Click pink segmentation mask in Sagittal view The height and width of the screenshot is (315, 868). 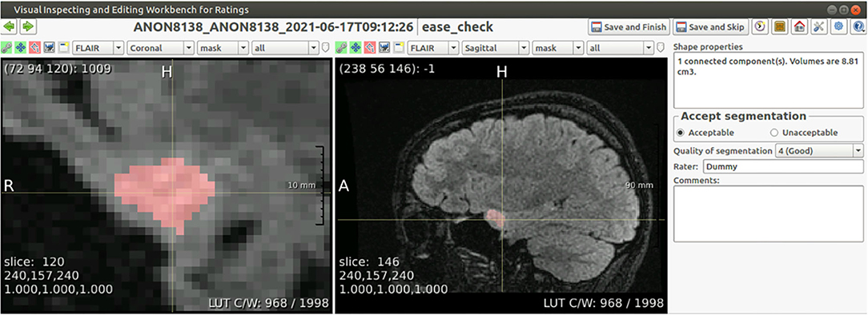(x=496, y=218)
